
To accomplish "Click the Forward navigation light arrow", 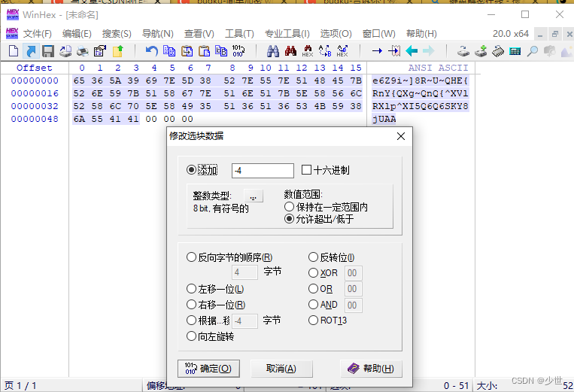I will tap(428, 51).
